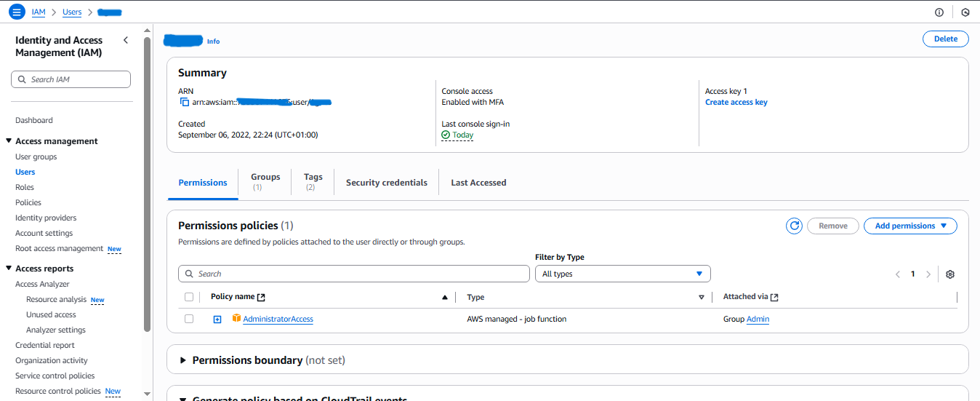The height and width of the screenshot is (401, 980).
Task: Collapse Generate policy based on CloudTrail events
Action: point(183,398)
